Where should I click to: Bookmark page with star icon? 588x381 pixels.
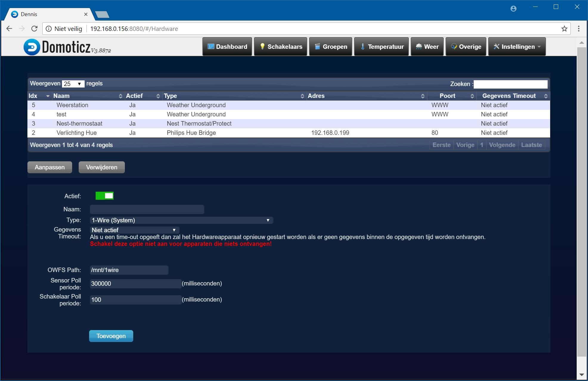coord(564,29)
